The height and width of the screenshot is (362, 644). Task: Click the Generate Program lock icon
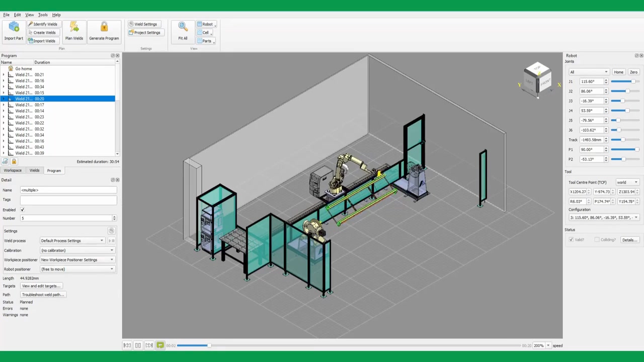click(104, 27)
